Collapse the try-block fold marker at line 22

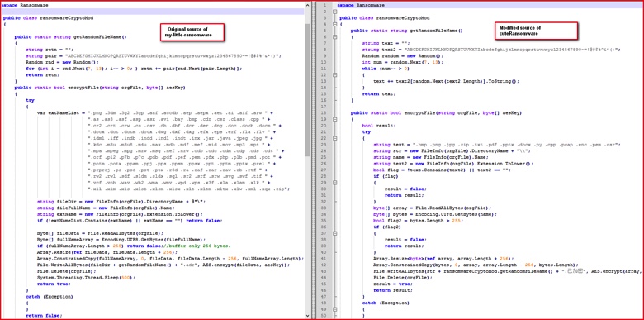pos(334,138)
